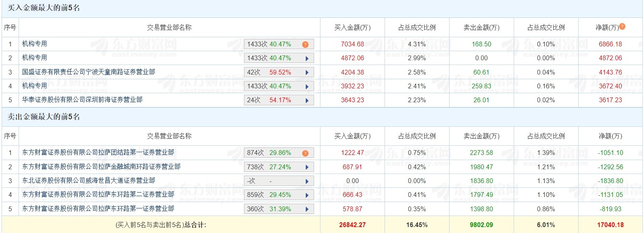This screenshot has height=233, width=644.
Task: Click the ratio cell 1.13%
Action: pyautogui.click(x=546, y=181)
